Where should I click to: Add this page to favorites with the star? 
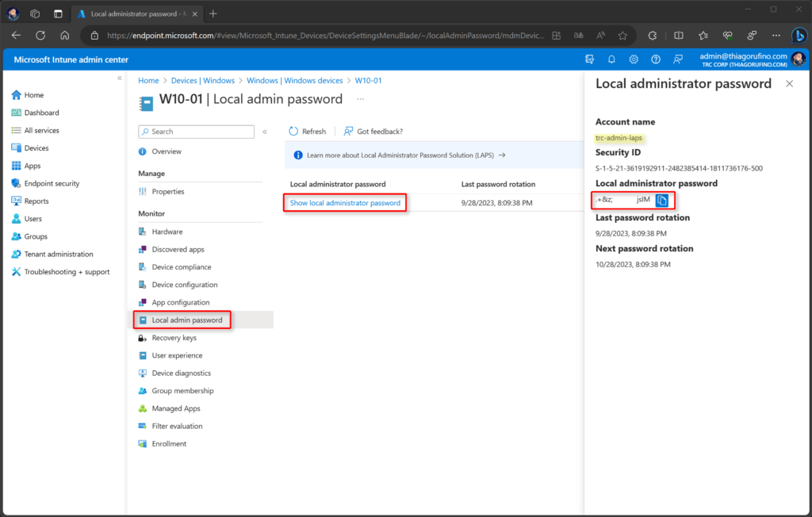pos(623,35)
